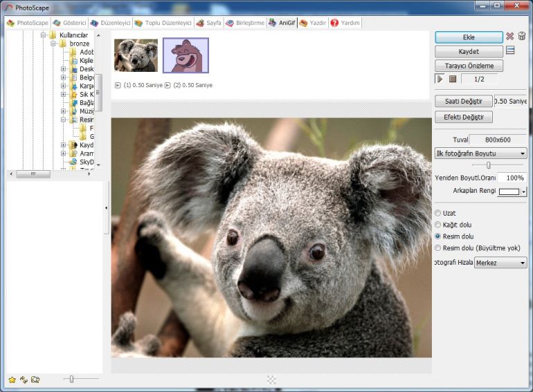Click the play icon before frame (1)

[118, 85]
